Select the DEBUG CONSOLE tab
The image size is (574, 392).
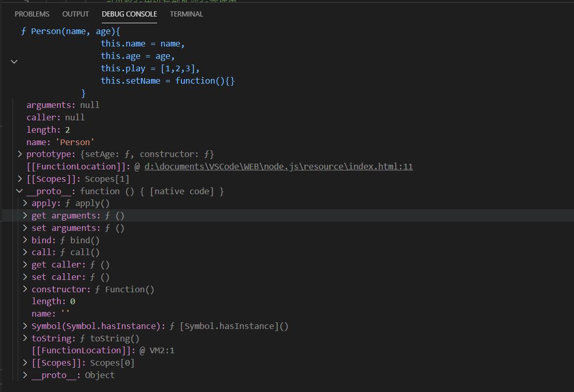(129, 14)
